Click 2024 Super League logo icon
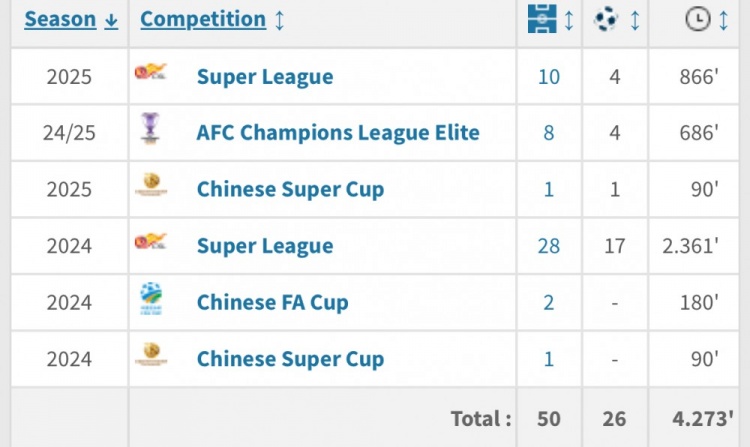Screen dimensions: 750x447 (x=151, y=244)
